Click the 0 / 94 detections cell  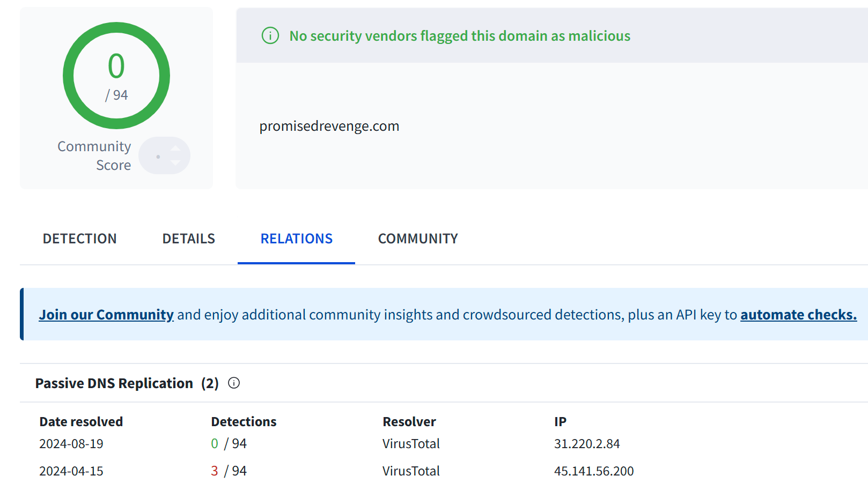[229, 444]
